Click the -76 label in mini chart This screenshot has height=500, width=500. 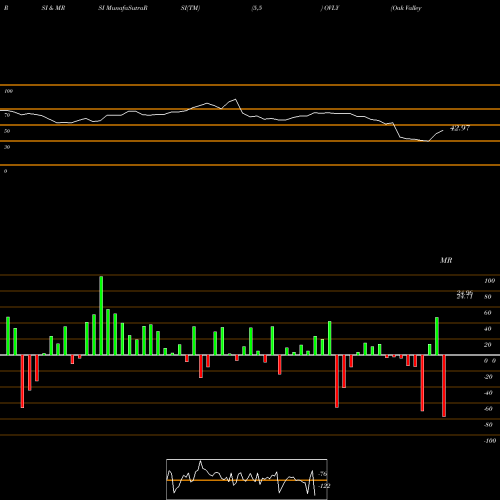[x=323, y=474]
